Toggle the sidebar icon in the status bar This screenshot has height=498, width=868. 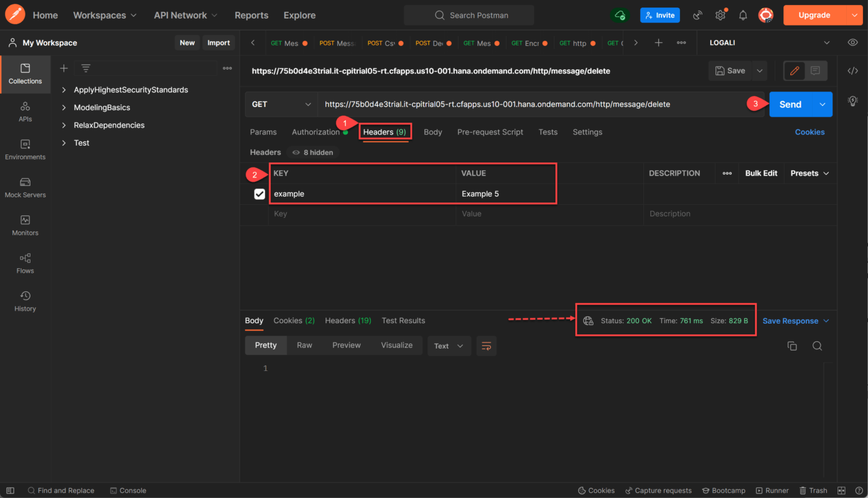click(x=10, y=491)
